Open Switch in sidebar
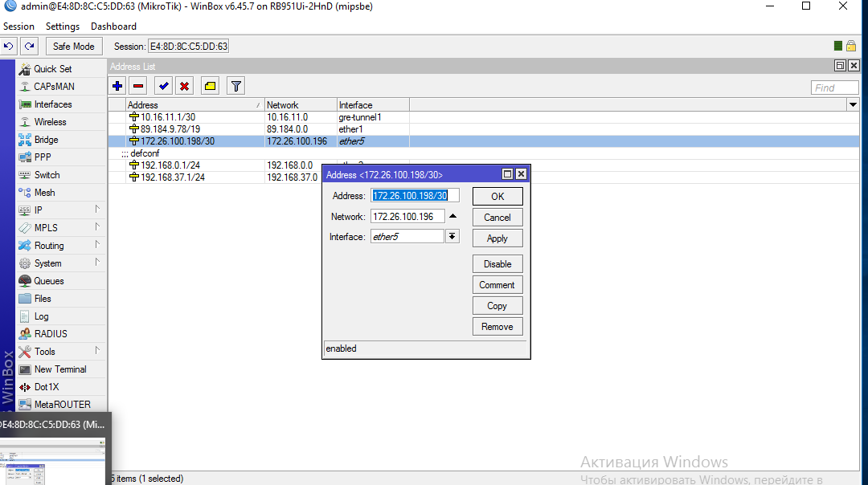Viewport: 868px width, 485px height. 47,175
